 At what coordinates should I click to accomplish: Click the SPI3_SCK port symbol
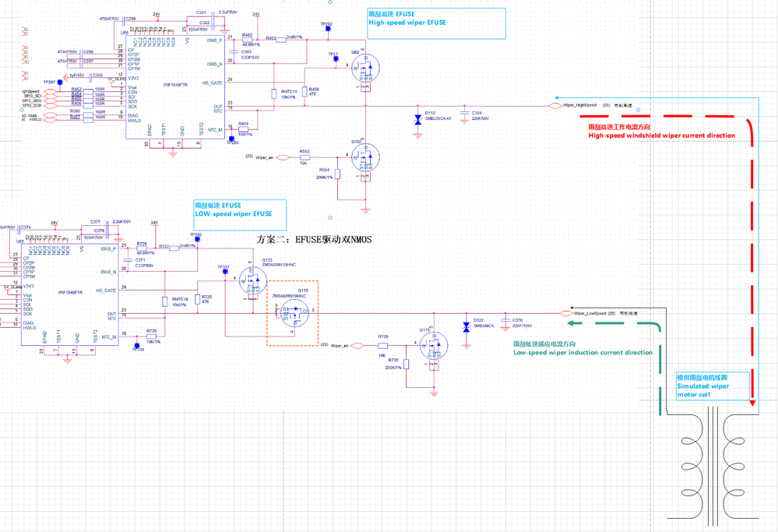coord(50,105)
